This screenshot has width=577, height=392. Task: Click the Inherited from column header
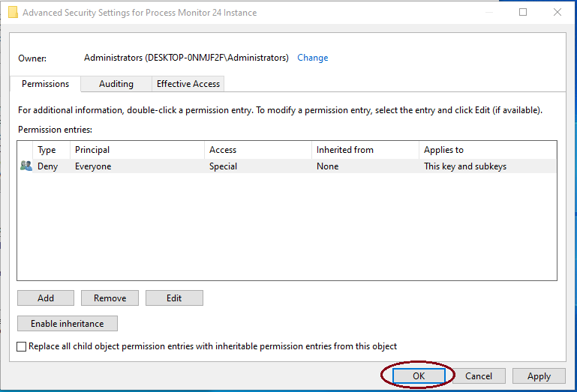(344, 150)
